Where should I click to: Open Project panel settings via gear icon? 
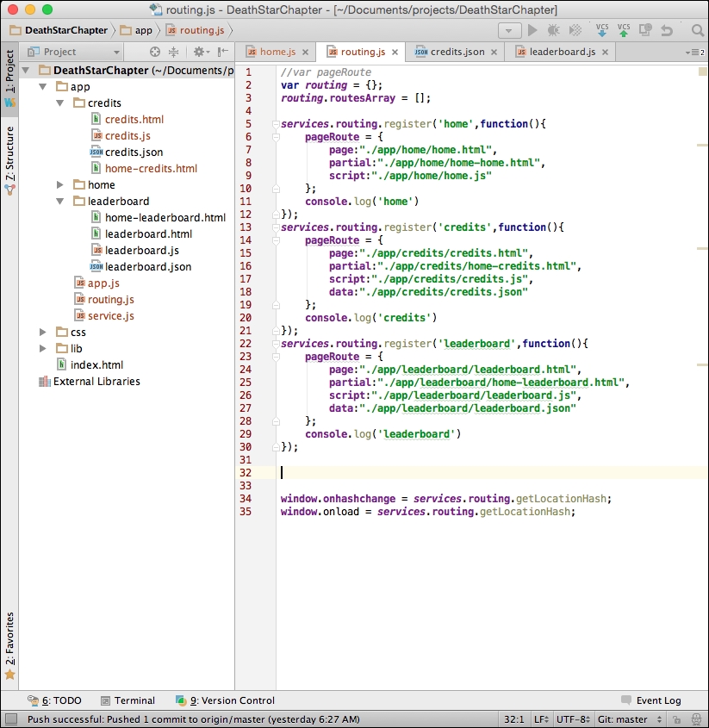point(199,52)
